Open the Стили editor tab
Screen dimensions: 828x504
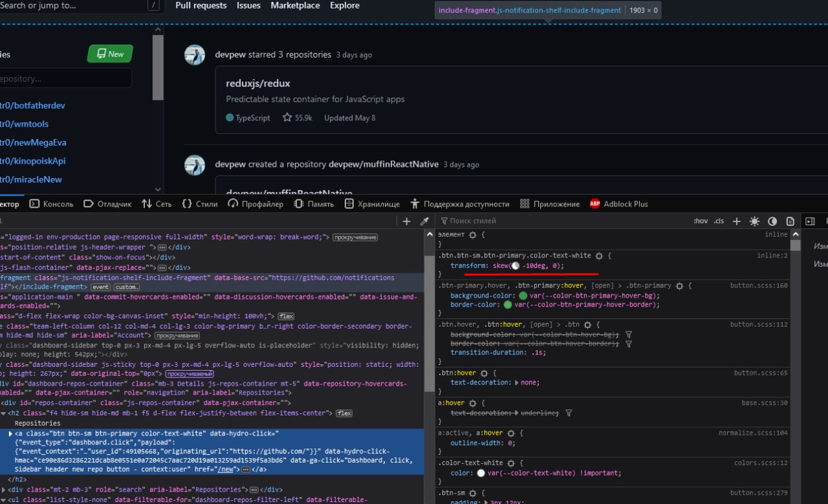199,204
